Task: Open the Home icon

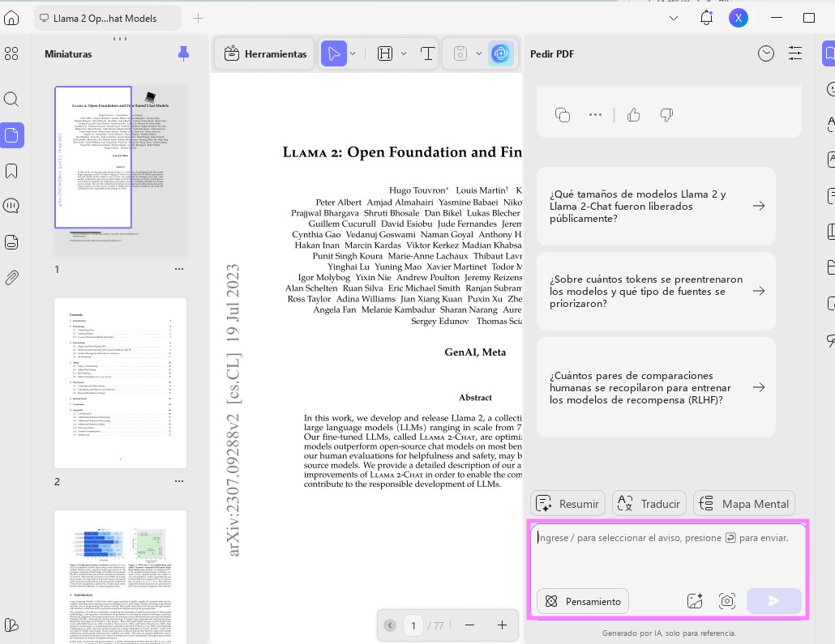Action: [11, 18]
